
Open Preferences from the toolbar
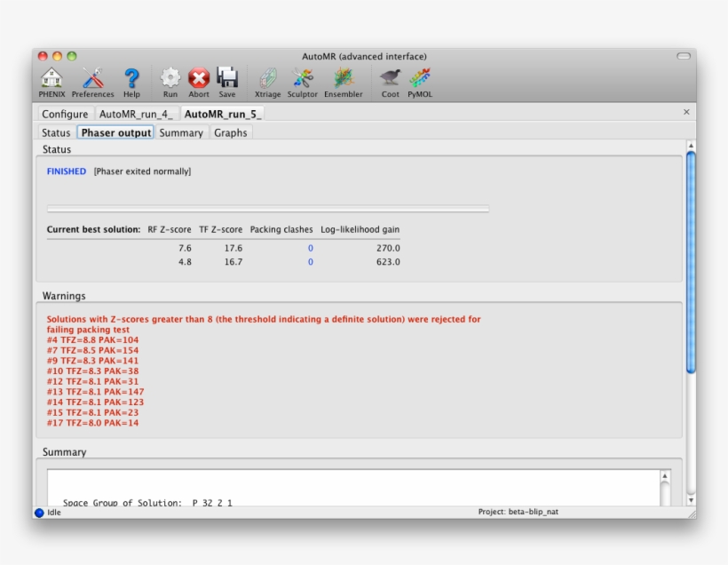(92, 77)
